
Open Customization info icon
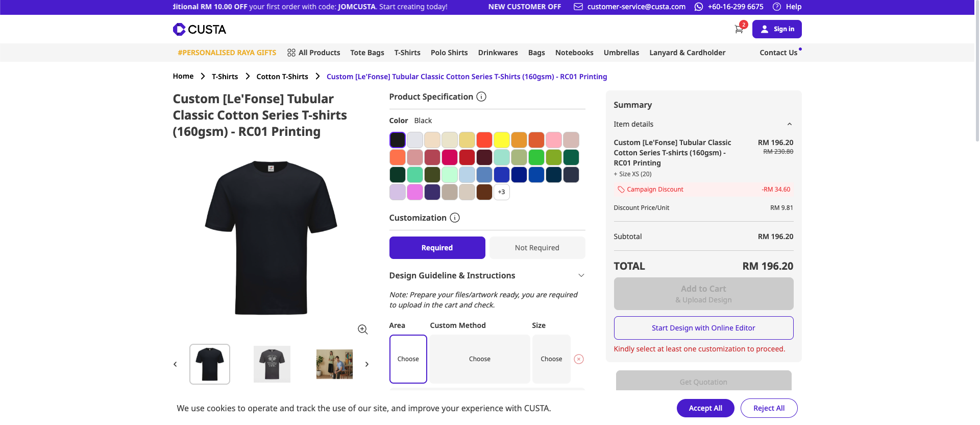tap(455, 218)
